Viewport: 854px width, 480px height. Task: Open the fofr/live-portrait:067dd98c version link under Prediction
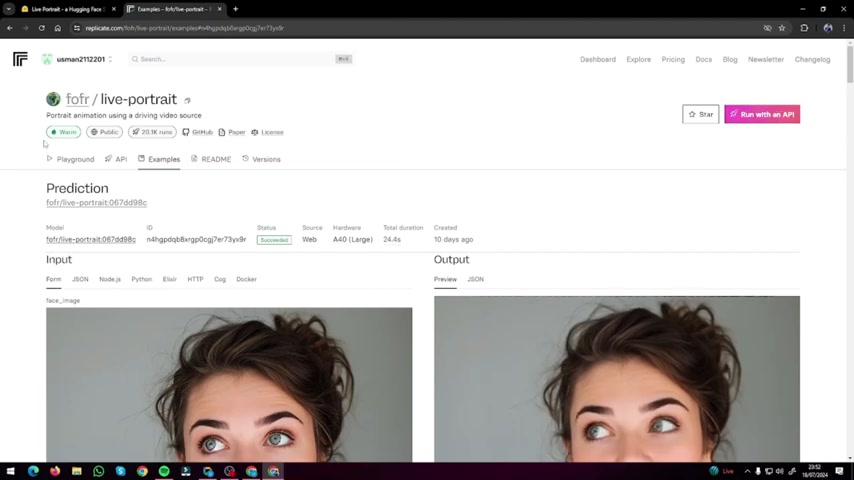tap(96, 203)
